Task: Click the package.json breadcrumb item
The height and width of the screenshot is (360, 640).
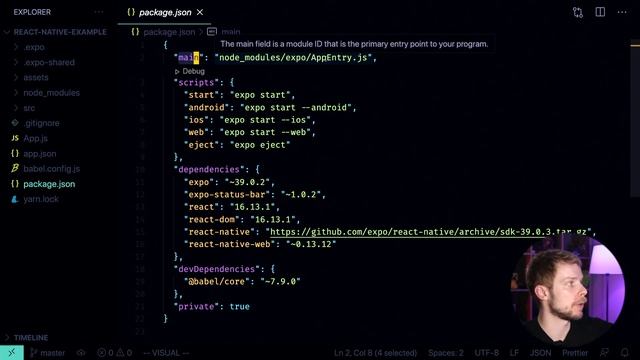Action: (x=169, y=32)
